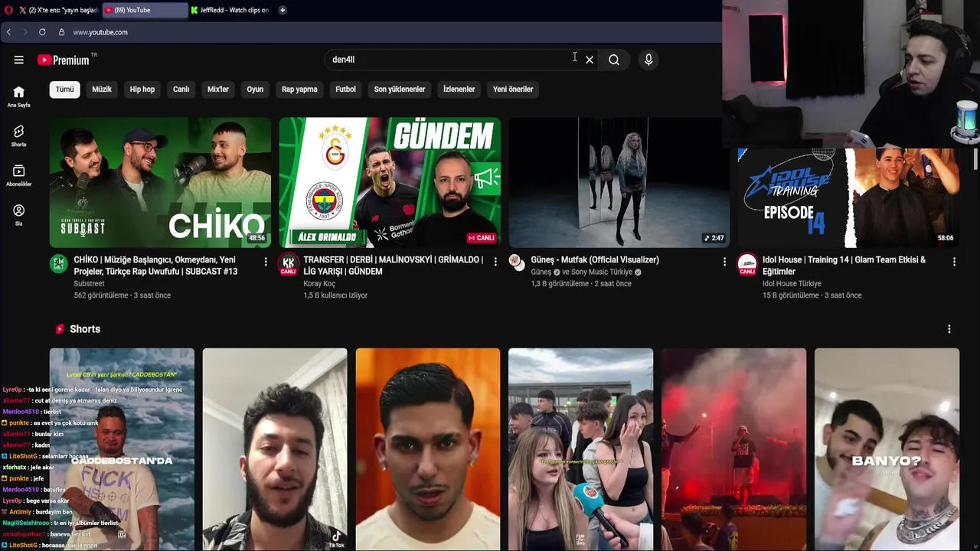980x551 pixels.
Task: Select the Hip hop filter chip
Action: coord(142,90)
